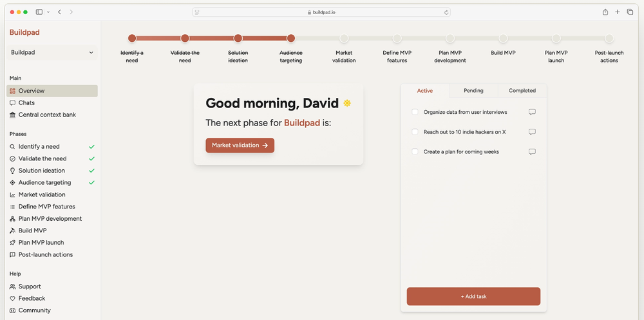Toggle the browser sidebar icon
The width and height of the screenshot is (644, 320).
(39, 12)
